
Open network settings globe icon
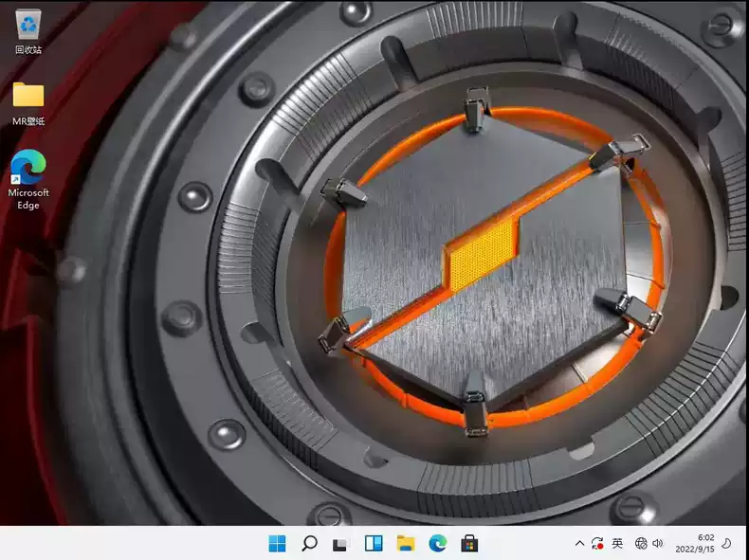641,543
